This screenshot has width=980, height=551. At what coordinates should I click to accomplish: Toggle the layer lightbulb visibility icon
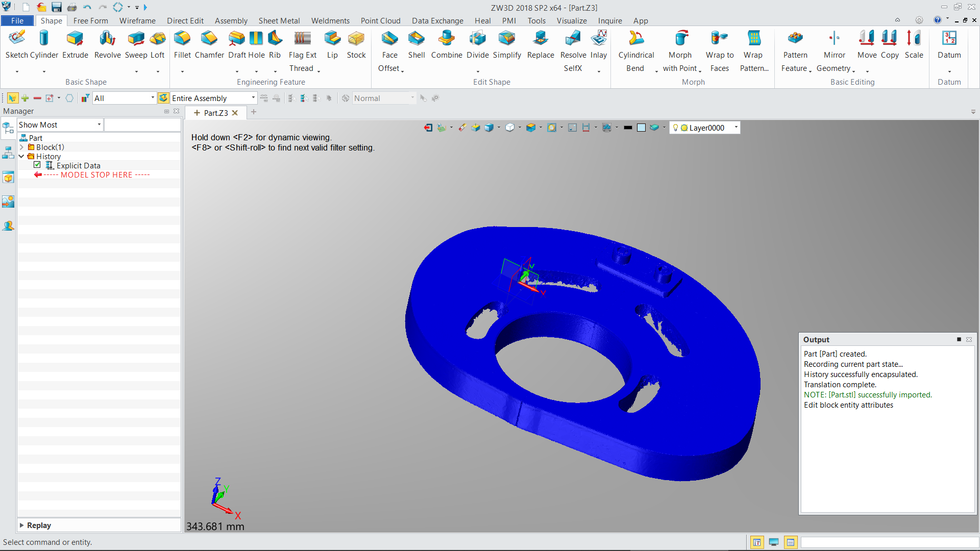pos(675,128)
